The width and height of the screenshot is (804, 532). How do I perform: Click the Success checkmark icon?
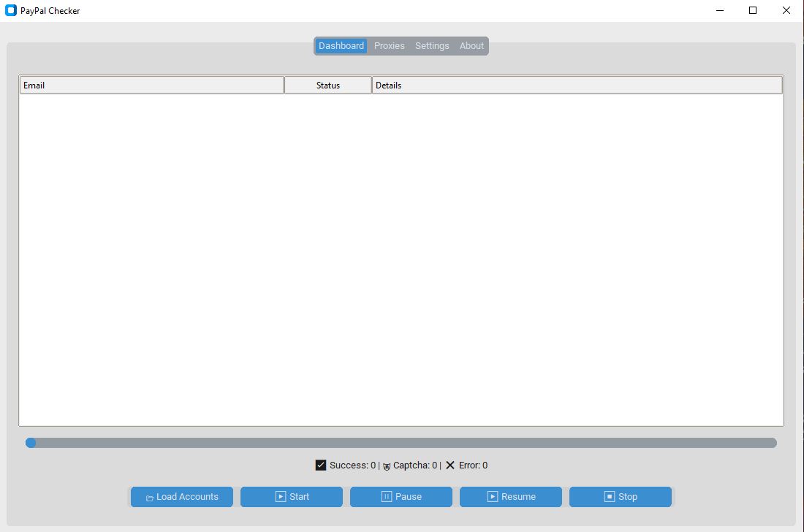click(321, 465)
